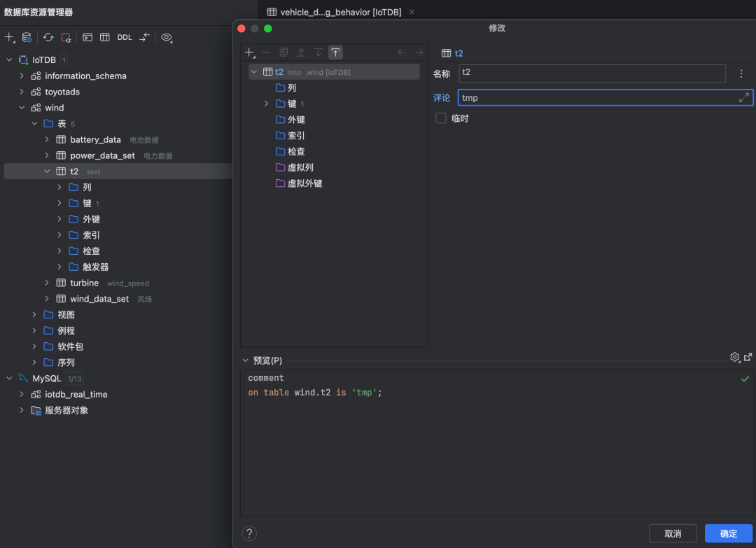Open the query console icon
Viewport: 756px width, 548px height.
click(87, 38)
